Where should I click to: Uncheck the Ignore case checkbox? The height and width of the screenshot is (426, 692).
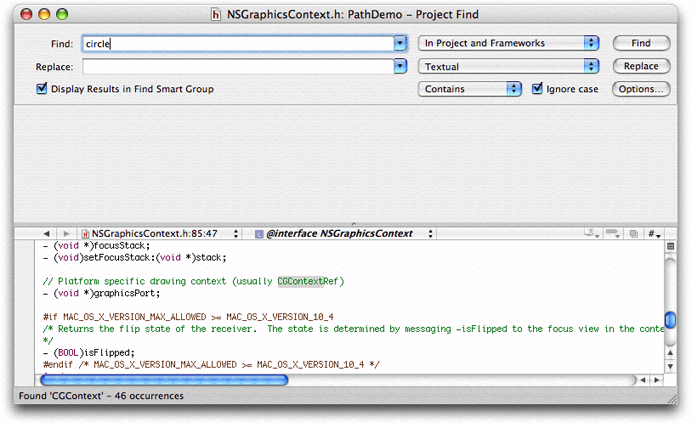537,89
